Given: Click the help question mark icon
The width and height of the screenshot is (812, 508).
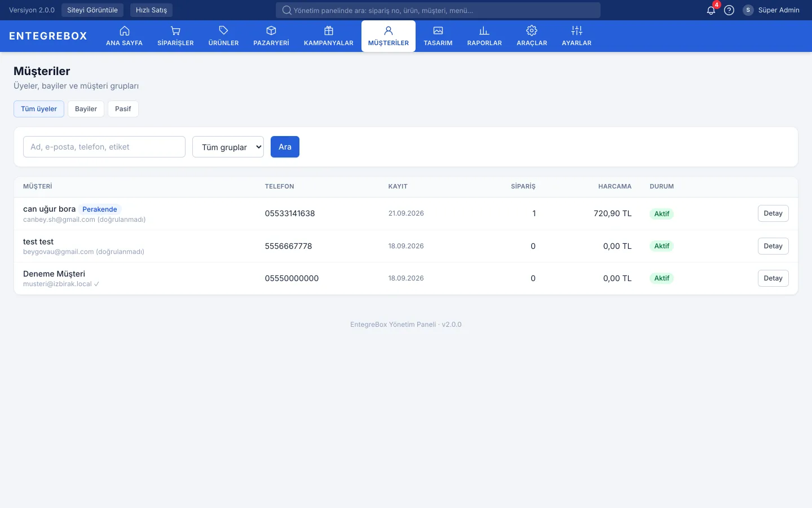Looking at the screenshot, I should pyautogui.click(x=729, y=10).
